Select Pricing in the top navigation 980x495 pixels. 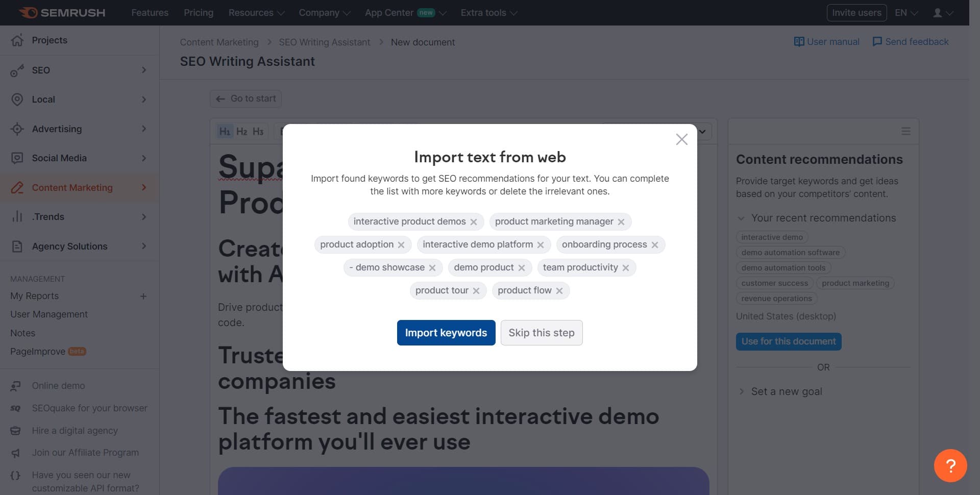[198, 12]
